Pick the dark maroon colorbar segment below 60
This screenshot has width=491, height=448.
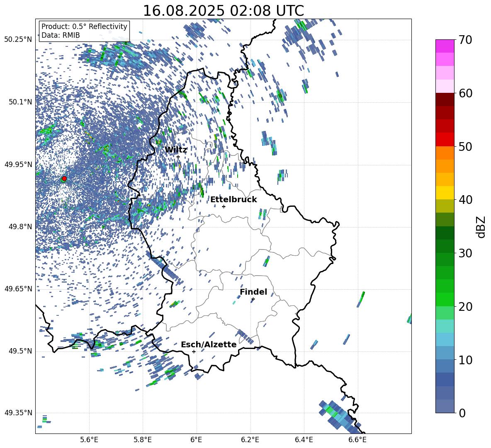point(445,99)
